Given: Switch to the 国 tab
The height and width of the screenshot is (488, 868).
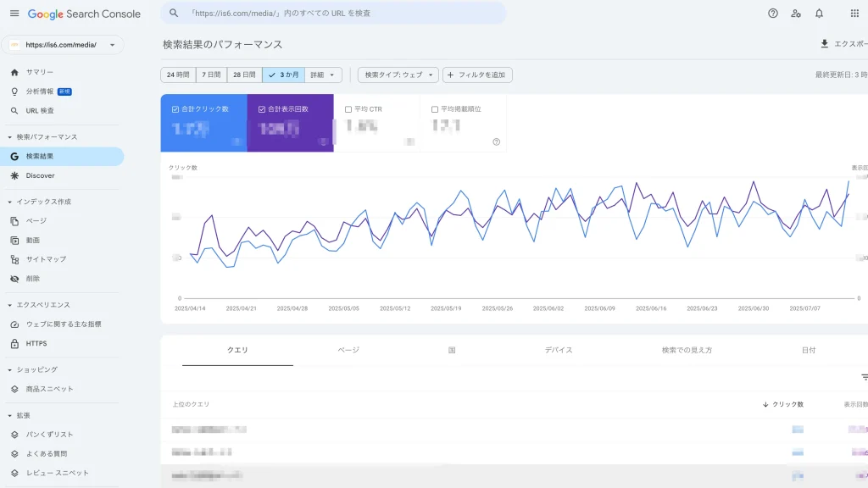Looking at the screenshot, I should pos(452,350).
